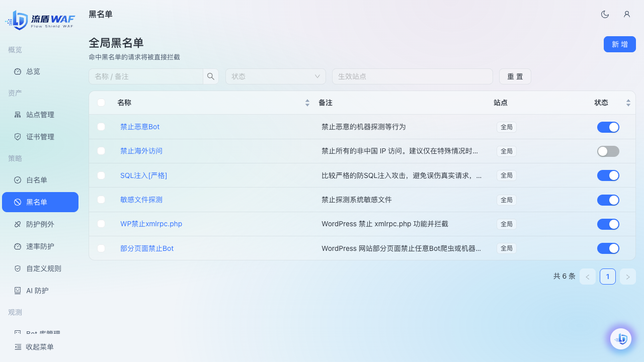Click 全局 tag in 禁止恶意Bot row
Screen dimensions: 644x362
[507, 127]
